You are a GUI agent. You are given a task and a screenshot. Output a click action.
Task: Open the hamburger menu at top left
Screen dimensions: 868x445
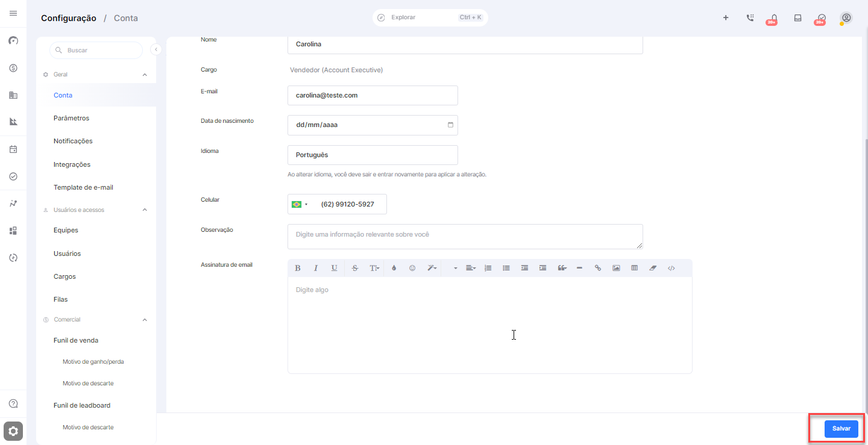(x=13, y=13)
